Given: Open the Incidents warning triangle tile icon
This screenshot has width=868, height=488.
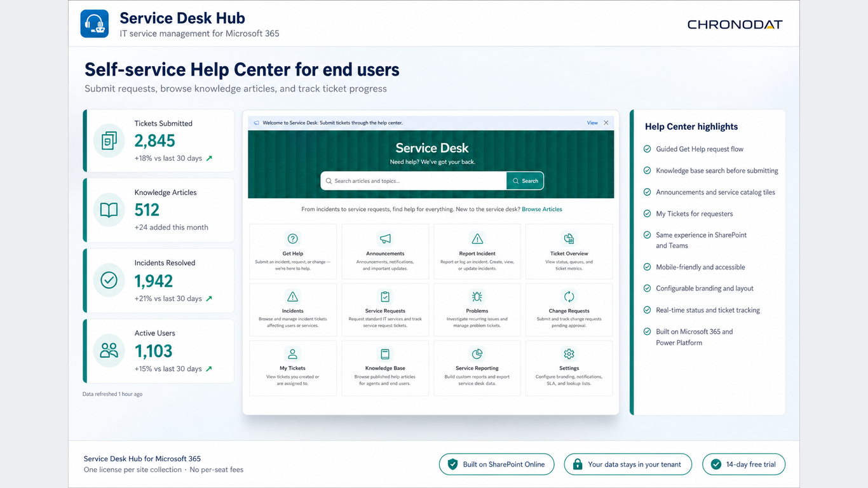Looking at the screenshot, I should [293, 296].
